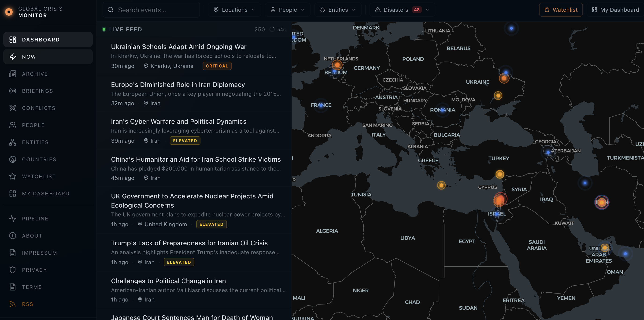Open the Countries globe icon
The image size is (644, 320).
point(12,159)
